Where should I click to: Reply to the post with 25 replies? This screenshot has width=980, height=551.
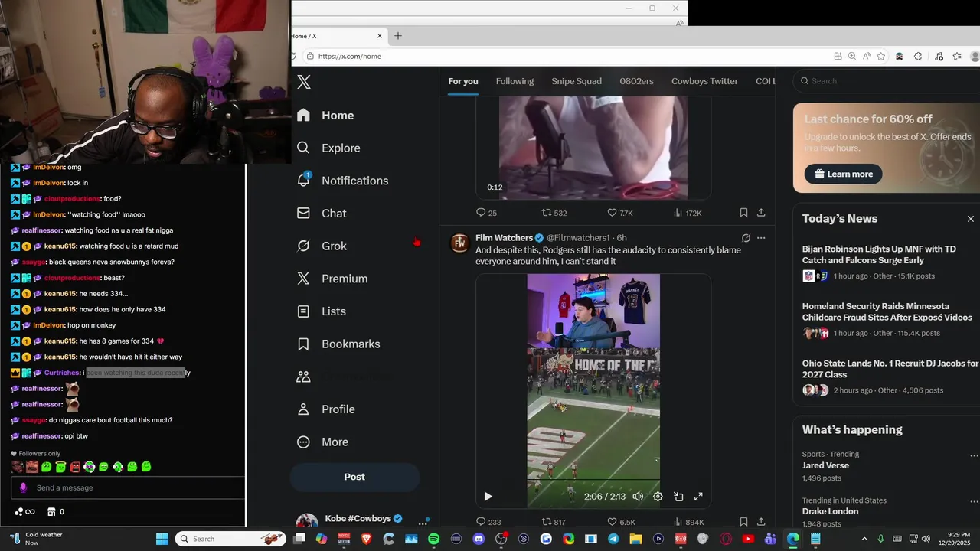(486, 213)
